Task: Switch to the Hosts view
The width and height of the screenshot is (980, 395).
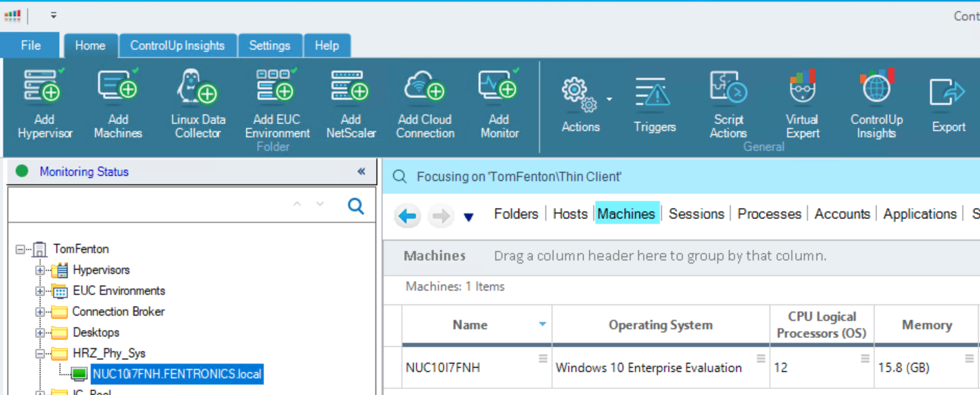Action: click(571, 213)
